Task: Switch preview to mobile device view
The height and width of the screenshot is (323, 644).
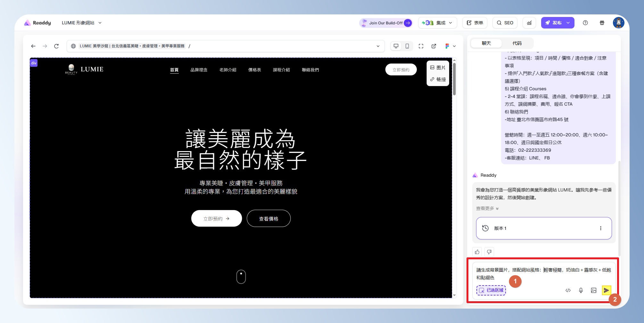Action: (407, 46)
